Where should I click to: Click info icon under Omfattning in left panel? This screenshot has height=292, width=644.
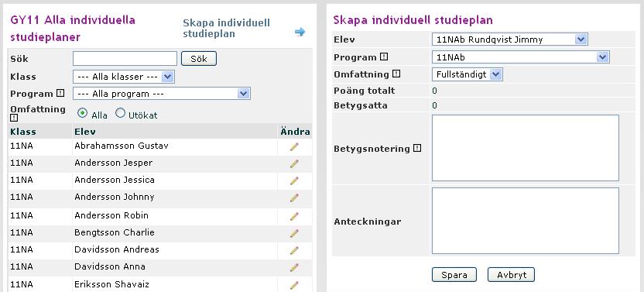click(14, 118)
